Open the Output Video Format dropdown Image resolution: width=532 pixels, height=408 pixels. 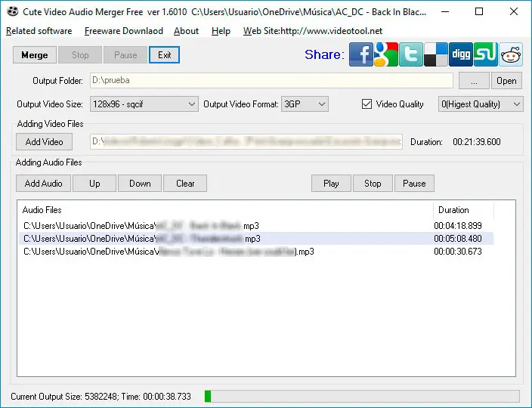[x=305, y=104]
